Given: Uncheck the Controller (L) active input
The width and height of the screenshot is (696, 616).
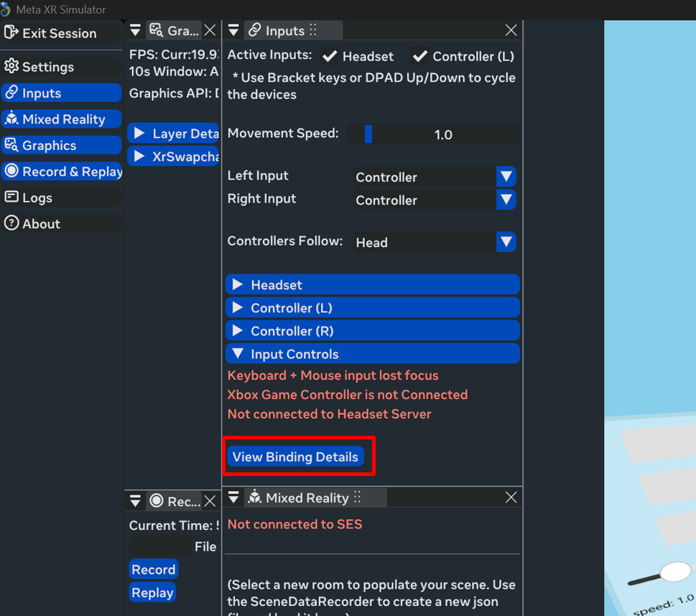Looking at the screenshot, I should [x=420, y=56].
